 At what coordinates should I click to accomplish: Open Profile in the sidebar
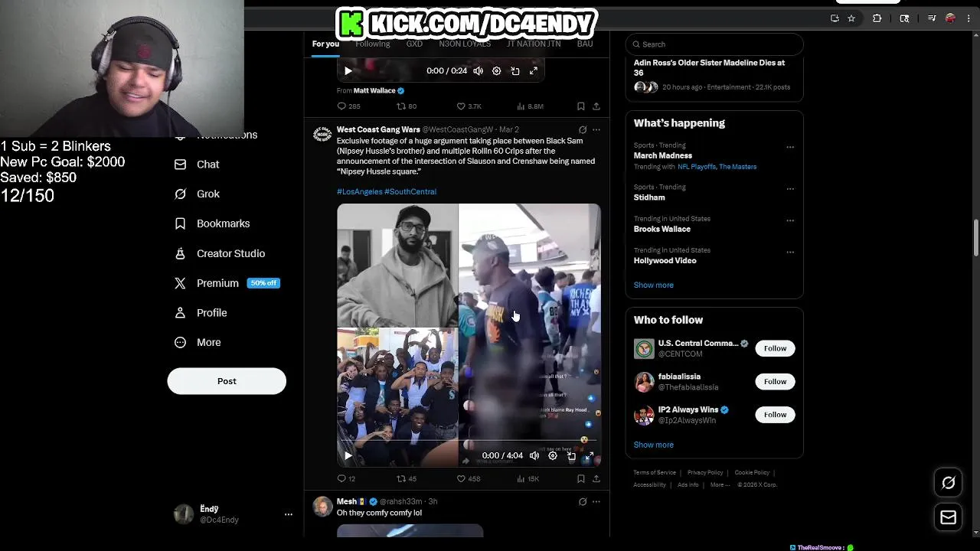(x=201, y=313)
